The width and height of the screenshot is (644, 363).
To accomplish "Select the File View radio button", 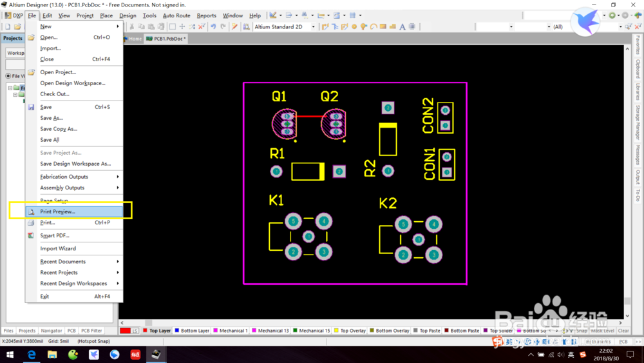I will coord(8,76).
